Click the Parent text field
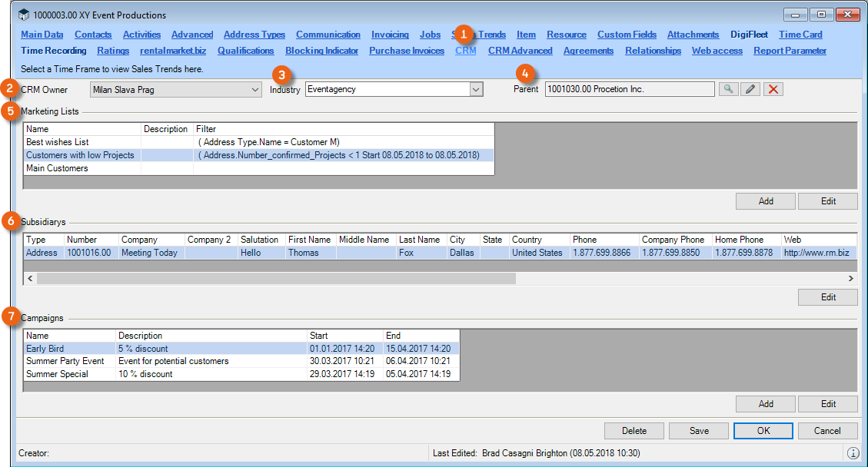 629,90
